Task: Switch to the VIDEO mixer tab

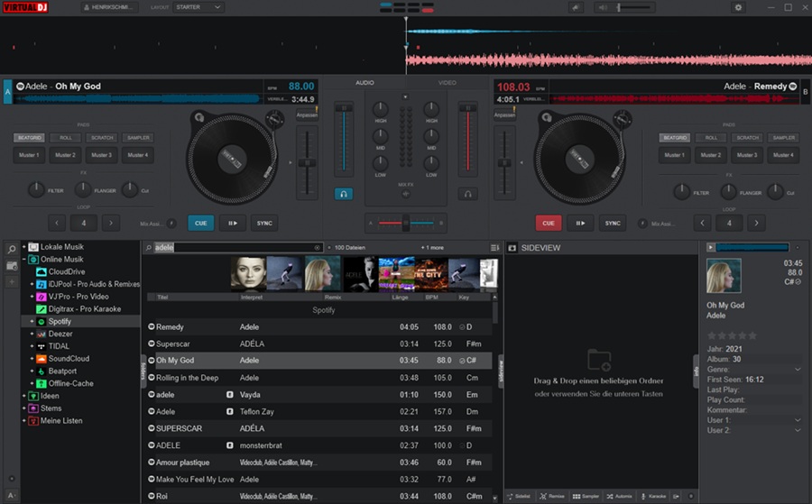Action: click(447, 83)
